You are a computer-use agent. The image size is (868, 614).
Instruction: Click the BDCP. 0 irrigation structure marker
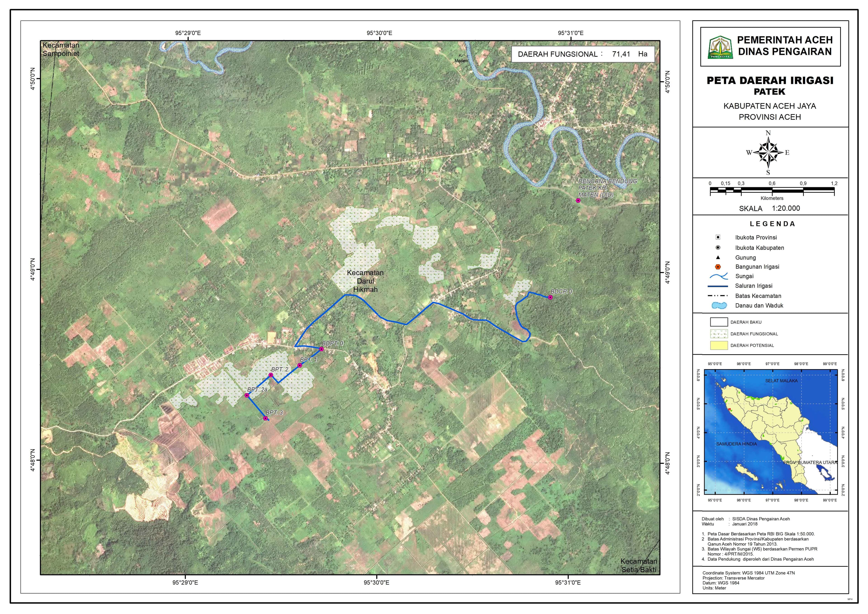tap(550, 298)
